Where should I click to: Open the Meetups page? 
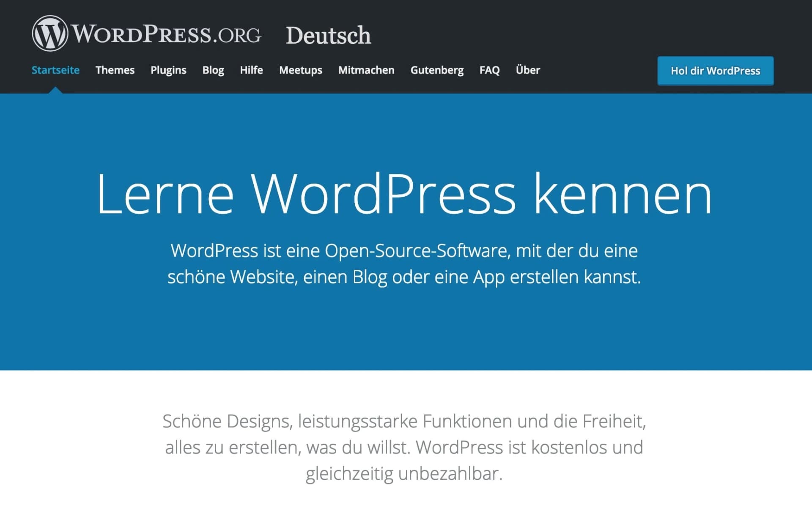pos(300,70)
